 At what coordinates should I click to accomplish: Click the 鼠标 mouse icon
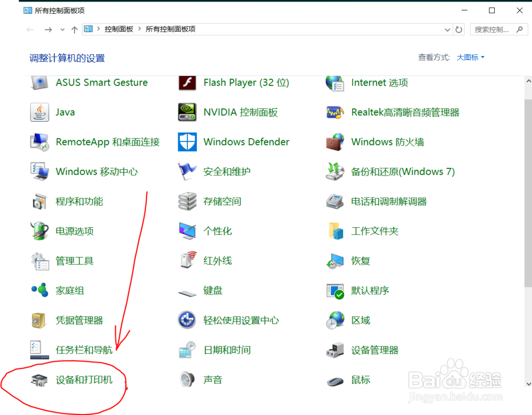coord(335,381)
